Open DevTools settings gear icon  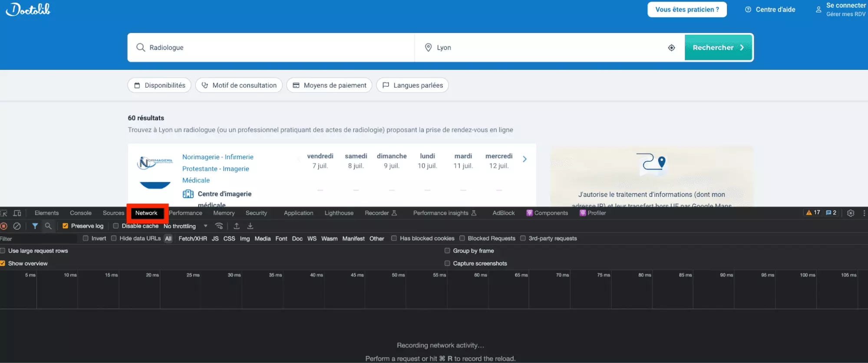pyautogui.click(x=851, y=213)
